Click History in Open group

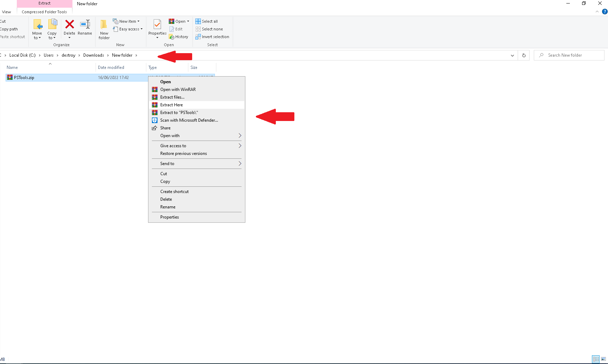pos(179,37)
